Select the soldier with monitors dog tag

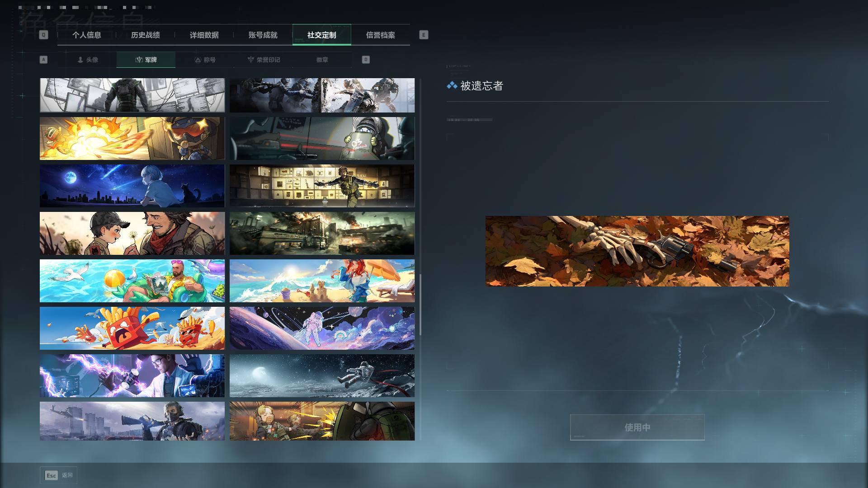pos(132,95)
